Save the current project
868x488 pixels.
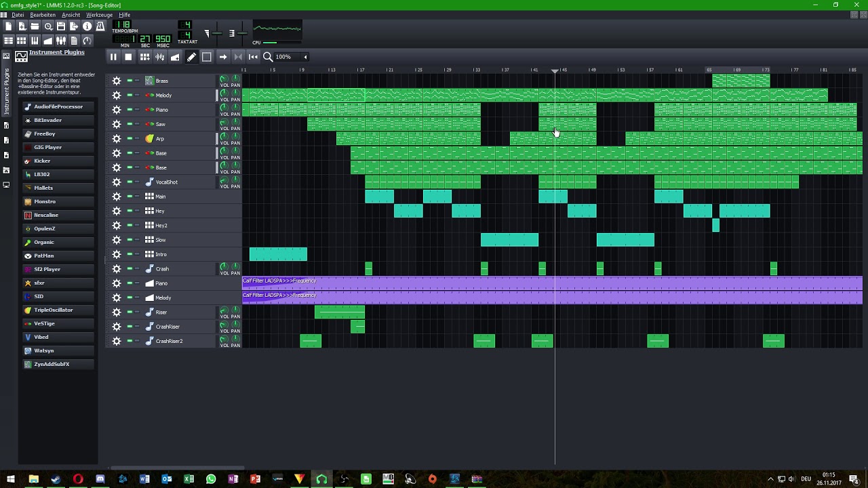[x=61, y=26]
